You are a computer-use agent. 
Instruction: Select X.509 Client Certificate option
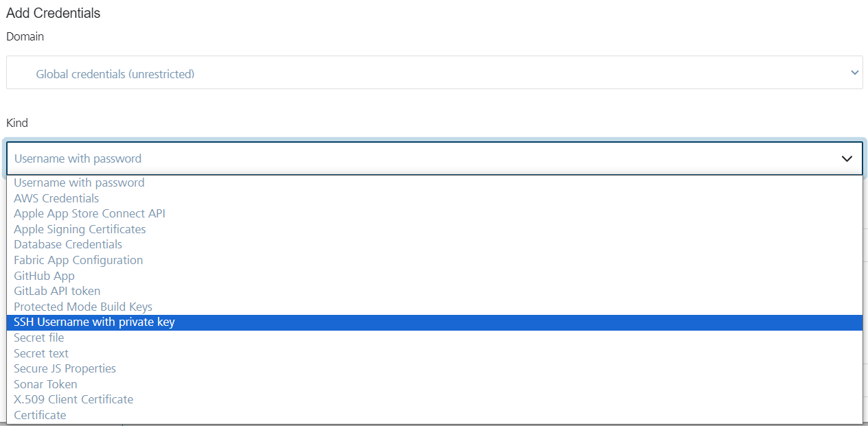click(73, 399)
